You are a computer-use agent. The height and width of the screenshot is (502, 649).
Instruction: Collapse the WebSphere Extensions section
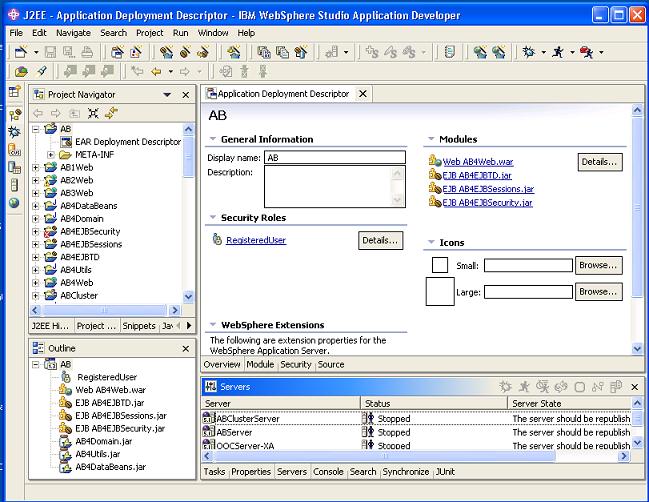tap(213, 324)
